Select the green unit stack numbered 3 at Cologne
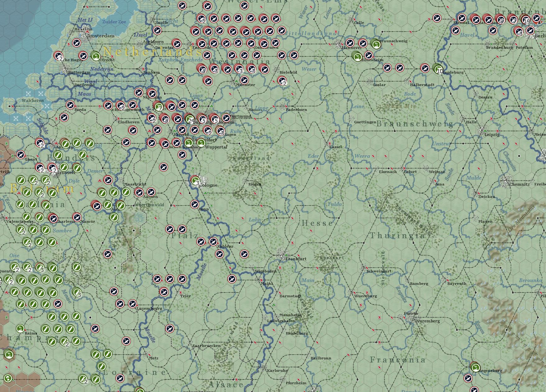The height and width of the screenshot is (392, 546). (195, 180)
